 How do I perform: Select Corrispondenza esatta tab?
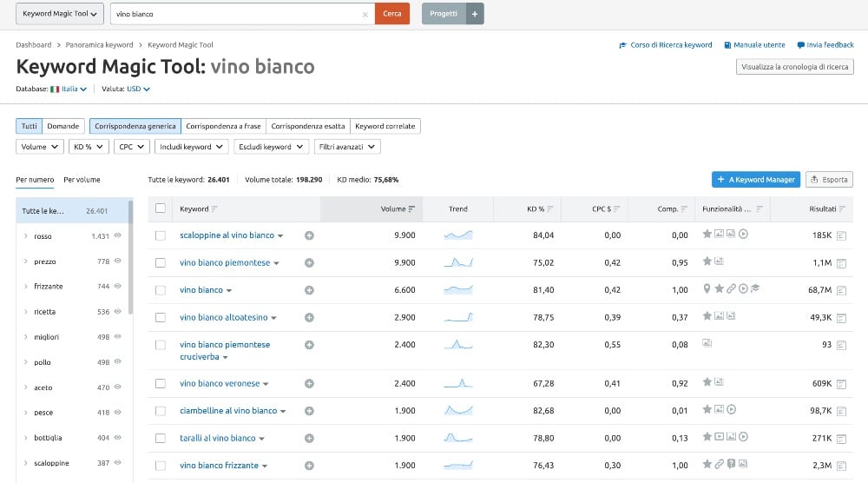(x=308, y=126)
